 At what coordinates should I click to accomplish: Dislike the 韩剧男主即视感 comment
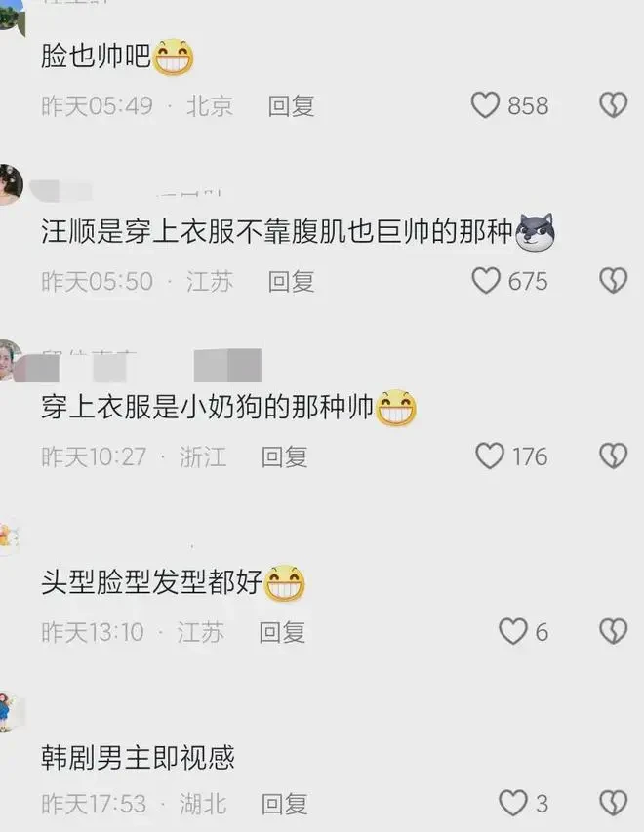(614, 803)
